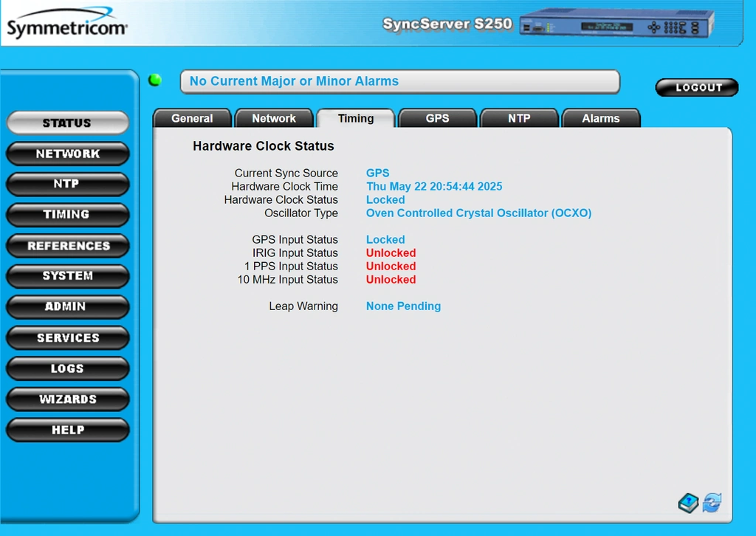
Task: Click the Symmetricom logo
Action: pyautogui.click(x=66, y=23)
